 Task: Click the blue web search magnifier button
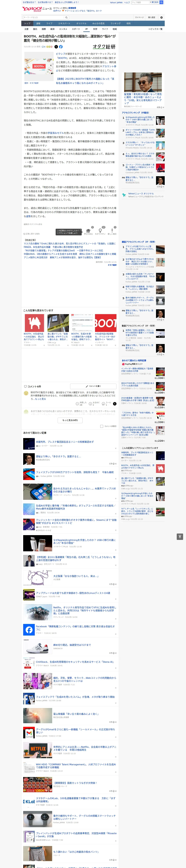[161, 2]
